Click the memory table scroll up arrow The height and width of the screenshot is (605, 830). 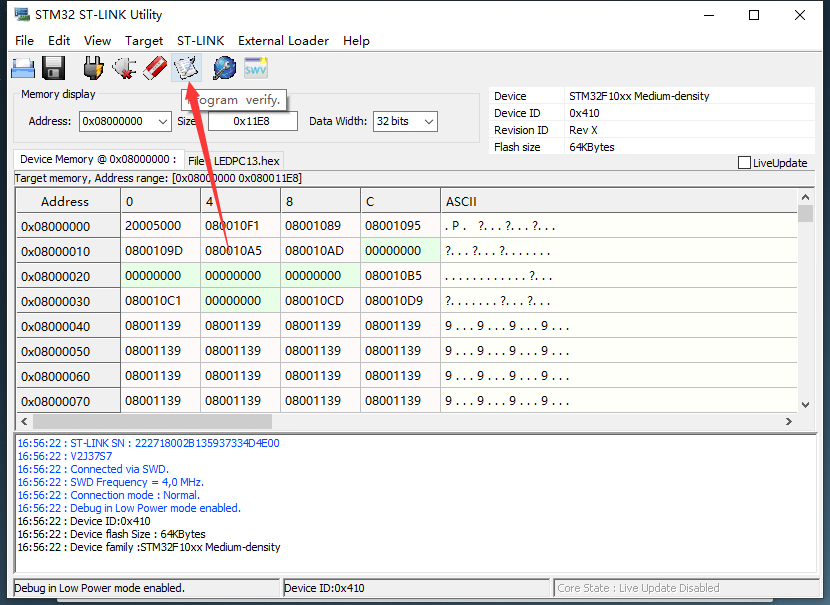805,197
